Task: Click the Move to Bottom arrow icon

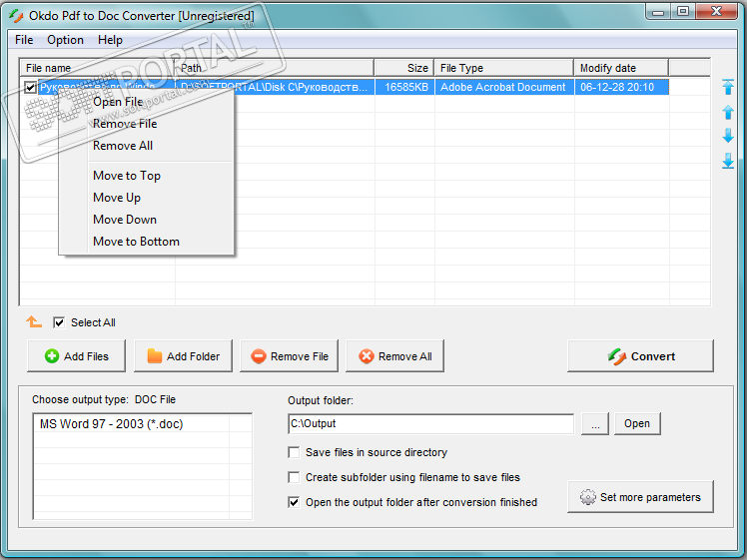Action: (728, 161)
